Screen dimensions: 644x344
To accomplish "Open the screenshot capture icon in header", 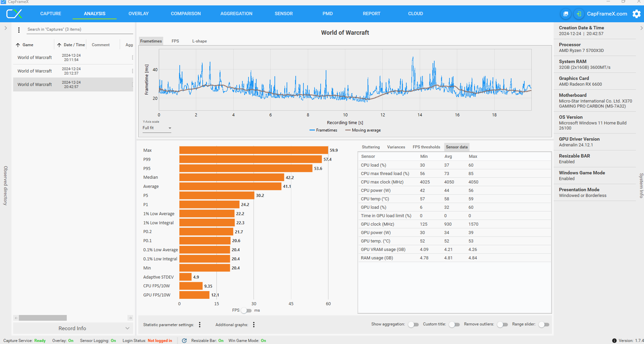I will pyautogui.click(x=566, y=14).
